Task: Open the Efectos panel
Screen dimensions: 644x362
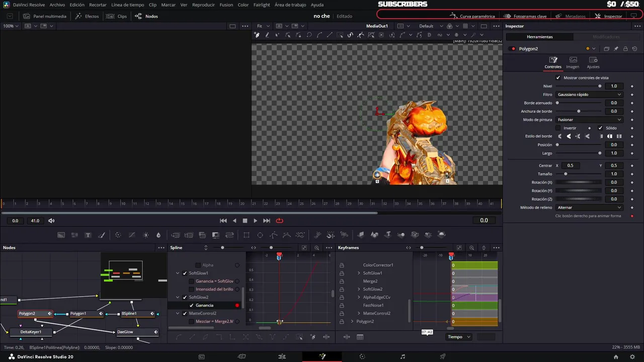Action: (x=87, y=16)
